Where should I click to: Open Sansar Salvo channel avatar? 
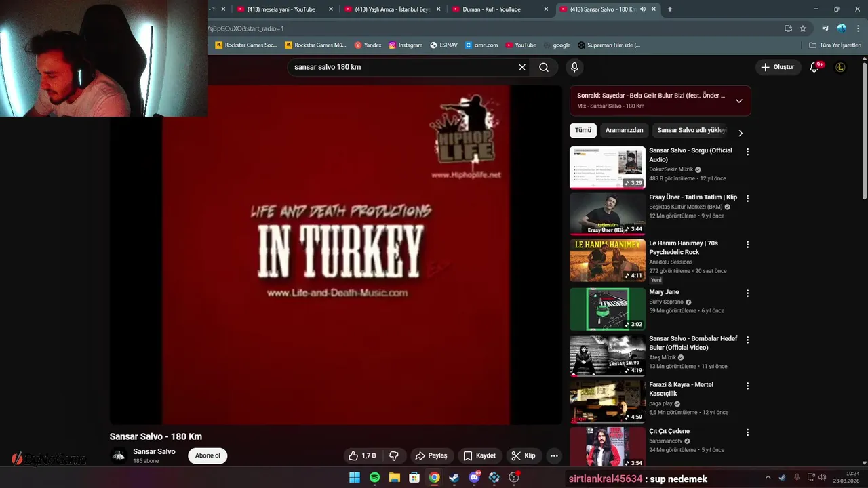pos(119,455)
